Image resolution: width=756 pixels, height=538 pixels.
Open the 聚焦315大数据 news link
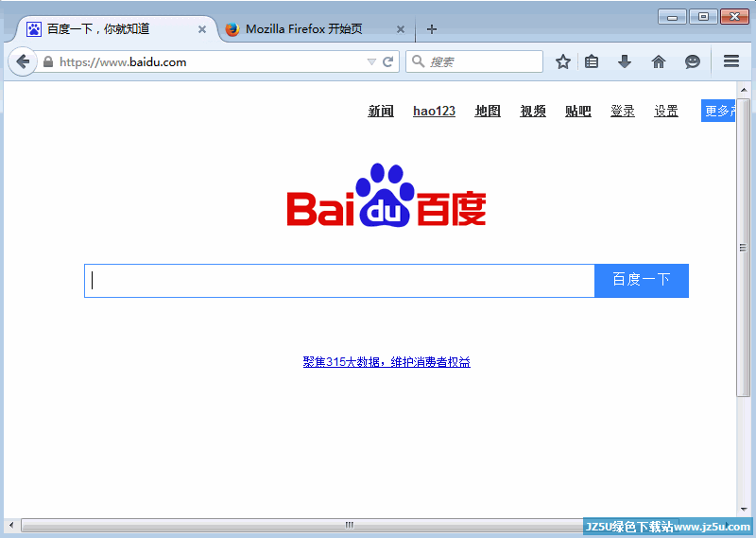[387, 362]
